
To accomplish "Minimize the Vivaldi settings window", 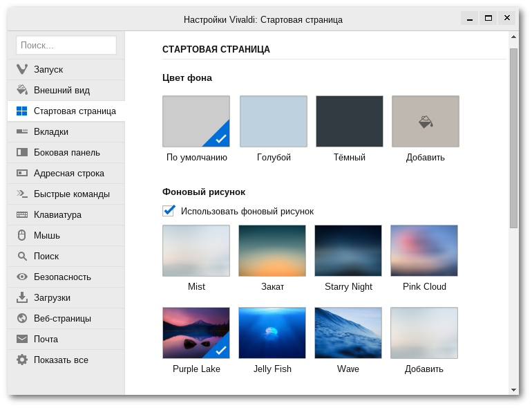I will coord(470,19).
